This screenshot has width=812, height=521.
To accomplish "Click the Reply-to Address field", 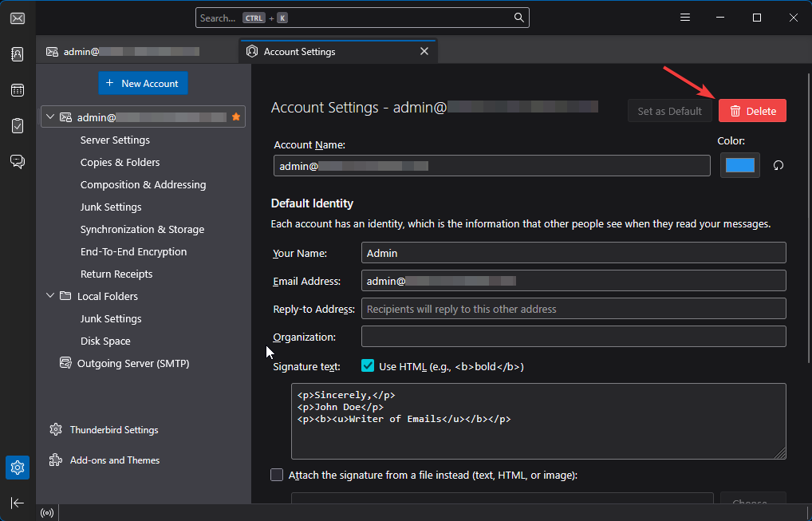I will coord(574,309).
